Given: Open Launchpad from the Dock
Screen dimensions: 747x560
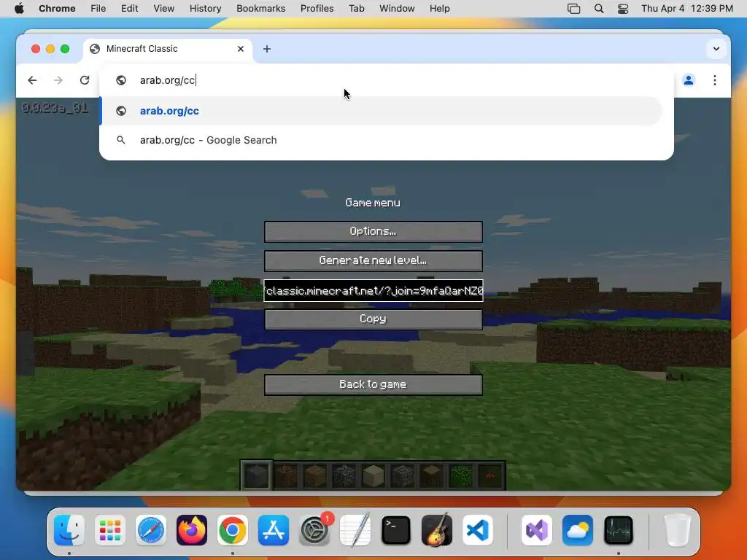Looking at the screenshot, I should click(110, 530).
